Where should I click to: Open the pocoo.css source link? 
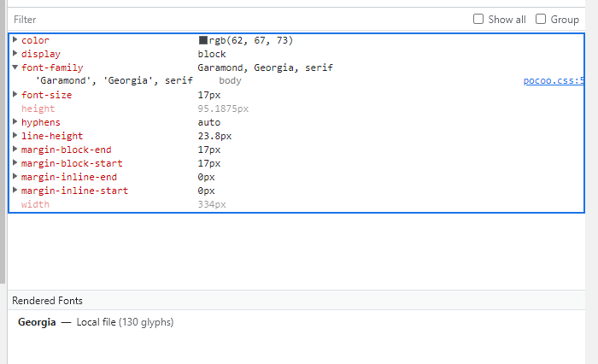(554, 81)
